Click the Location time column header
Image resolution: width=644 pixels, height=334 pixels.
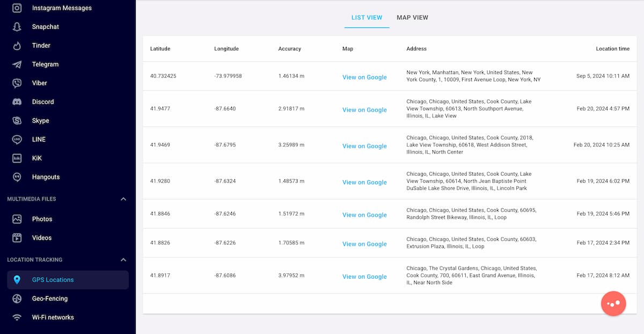[612, 49]
